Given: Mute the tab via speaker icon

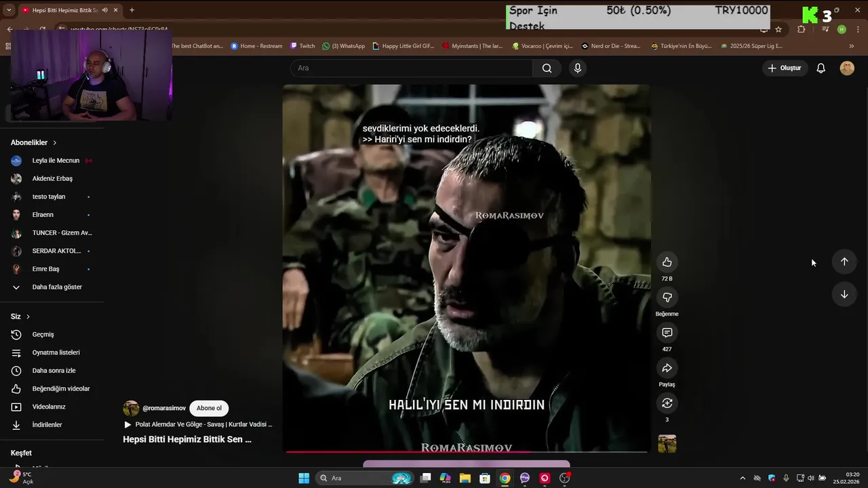Looking at the screenshot, I should click(x=104, y=10).
